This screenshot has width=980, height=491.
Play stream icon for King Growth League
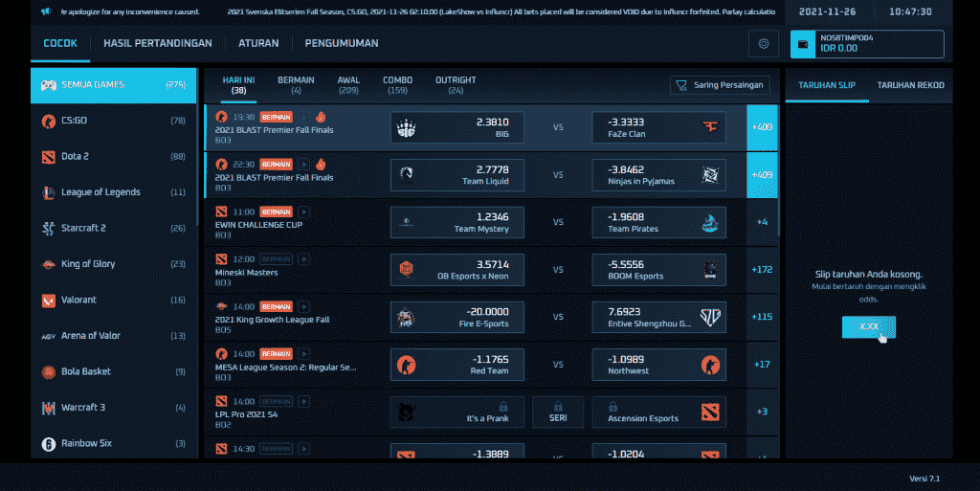coord(303,306)
